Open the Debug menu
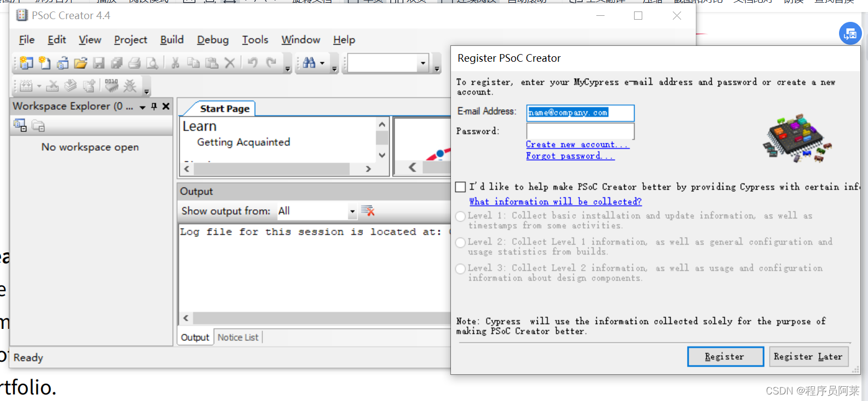The width and height of the screenshot is (868, 401). 213,40
